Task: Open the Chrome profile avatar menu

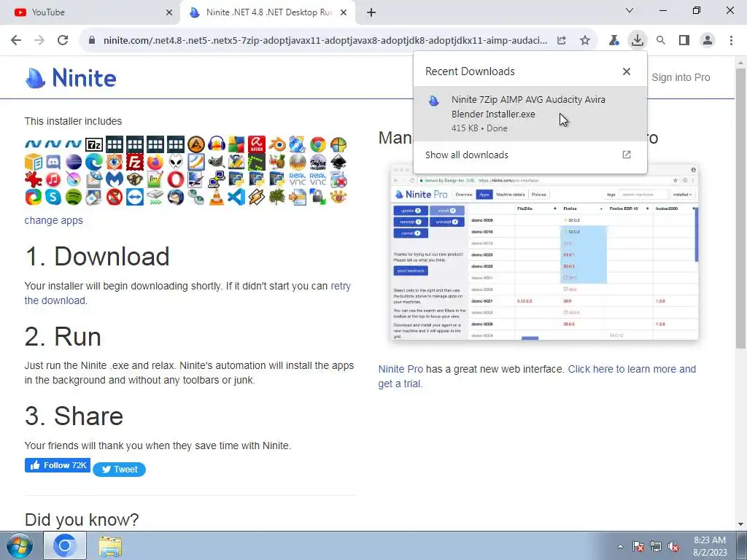Action: (708, 41)
